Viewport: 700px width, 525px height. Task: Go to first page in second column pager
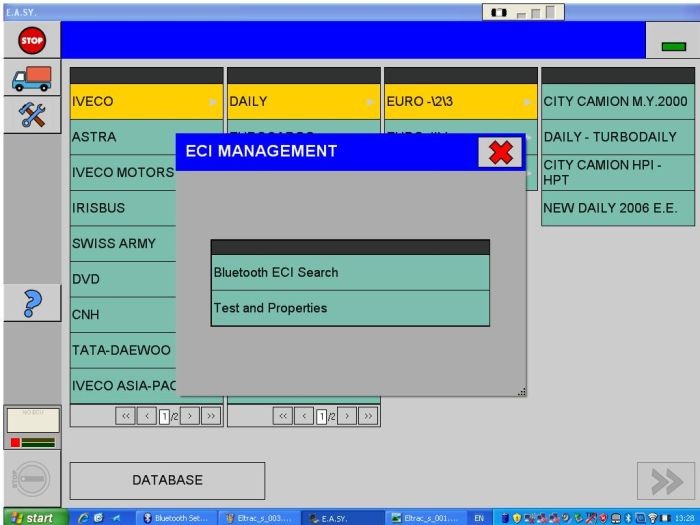click(x=283, y=416)
